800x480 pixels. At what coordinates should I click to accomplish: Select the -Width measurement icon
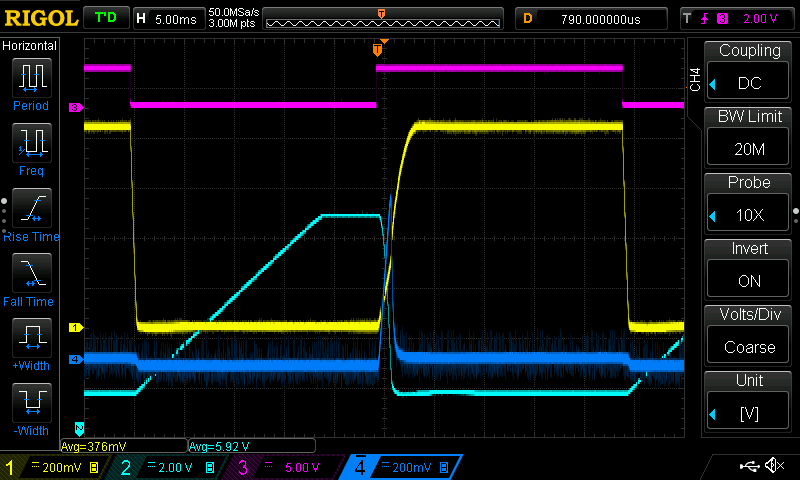click(x=30, y=403)
